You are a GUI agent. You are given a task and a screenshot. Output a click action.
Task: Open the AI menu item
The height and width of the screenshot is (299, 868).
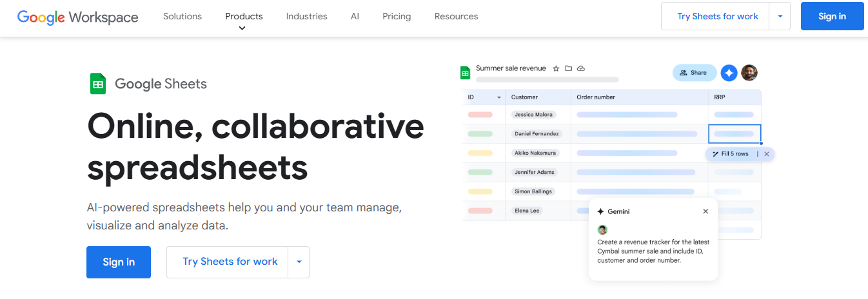[355, 16]
